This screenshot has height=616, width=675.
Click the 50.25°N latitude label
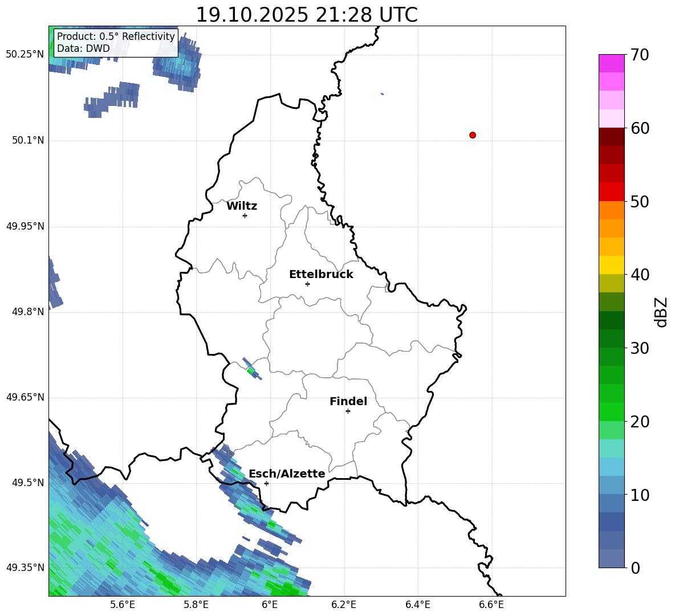click(25, 55)
